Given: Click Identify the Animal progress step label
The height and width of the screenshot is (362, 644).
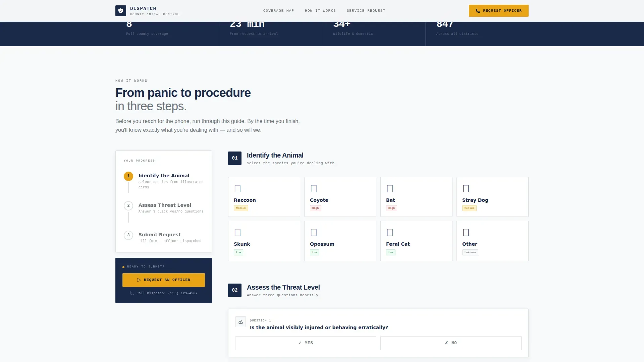Looking at the screenshot, I should coord(164,176).
